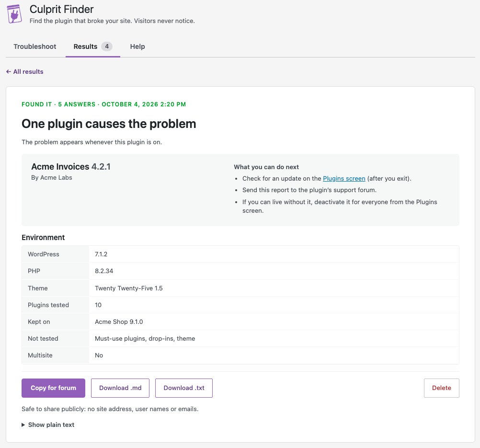Image resolution: width=480 pixels, height=448 pixels.
Task: Click the Environment section heading
Action: point(43,238)
